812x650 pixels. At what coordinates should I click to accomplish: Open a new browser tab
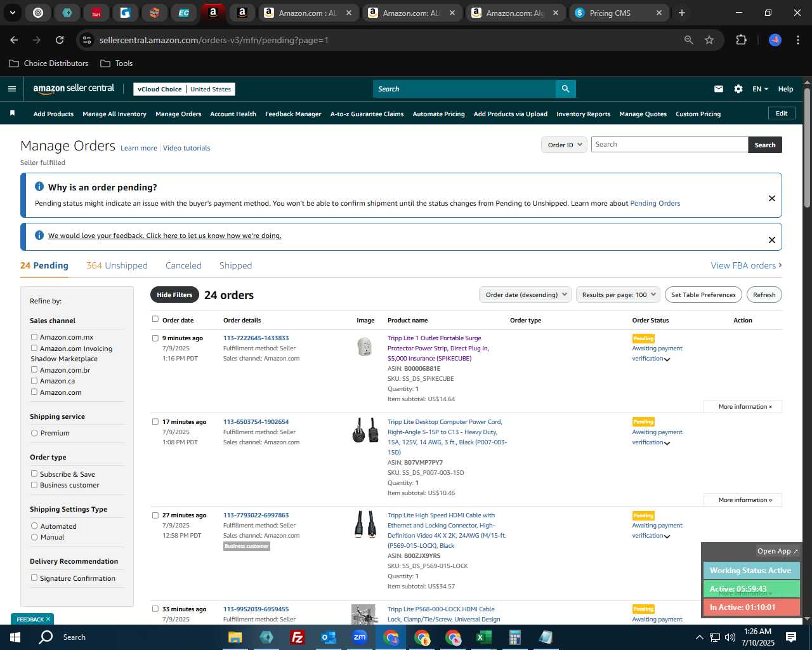682,13
